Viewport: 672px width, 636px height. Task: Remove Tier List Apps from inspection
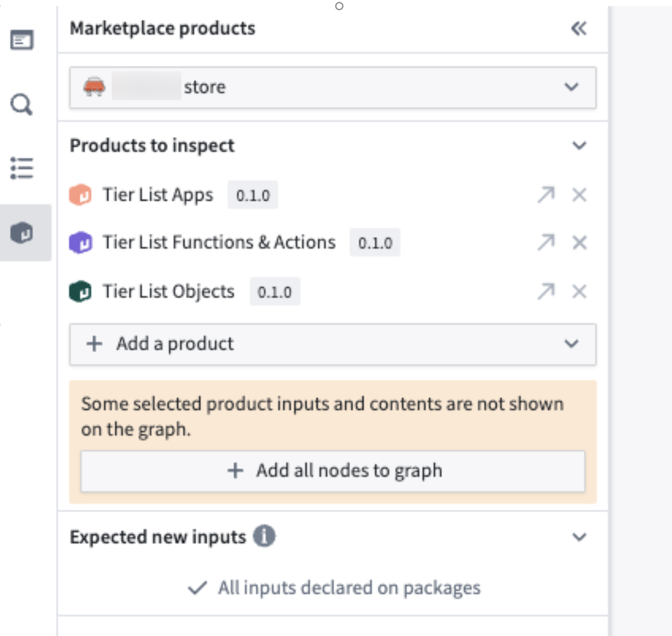tap(578, 195)
